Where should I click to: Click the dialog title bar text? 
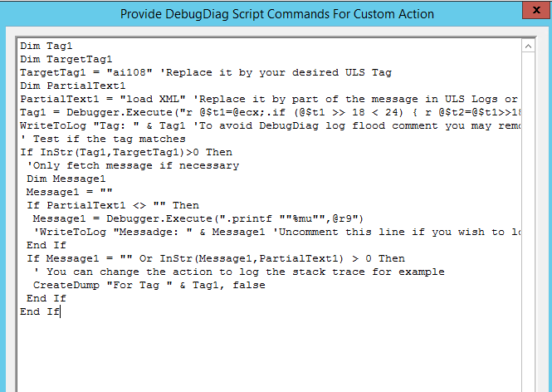276,13
